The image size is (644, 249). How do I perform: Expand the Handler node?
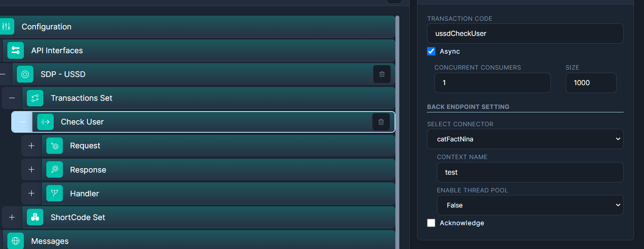(32, 194)
